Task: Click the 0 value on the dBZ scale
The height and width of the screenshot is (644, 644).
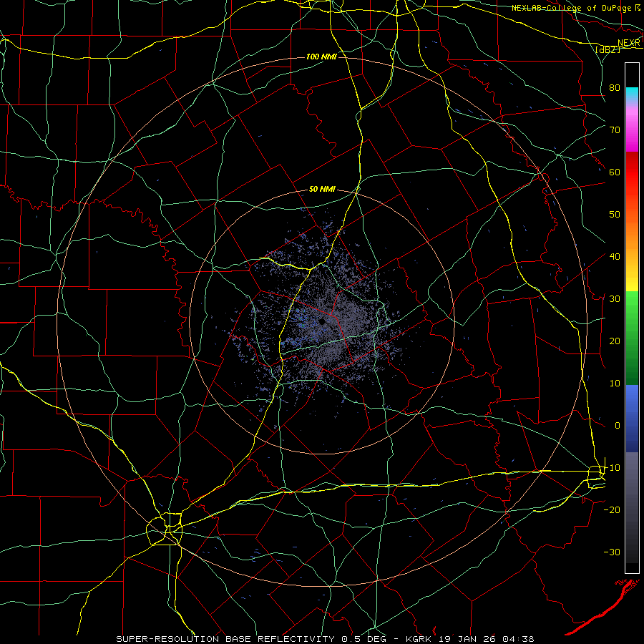Action: point(618,426)
